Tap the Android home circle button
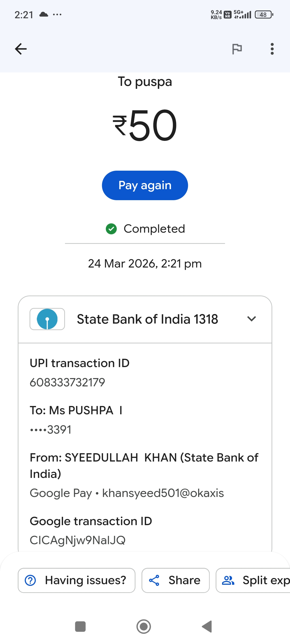 144,627
